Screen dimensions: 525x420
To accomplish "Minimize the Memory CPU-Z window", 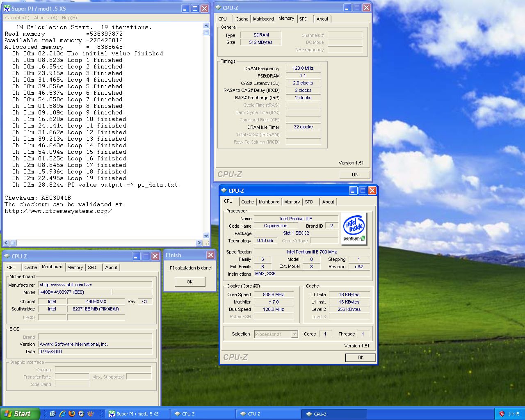I will click(x=347, y=7).
